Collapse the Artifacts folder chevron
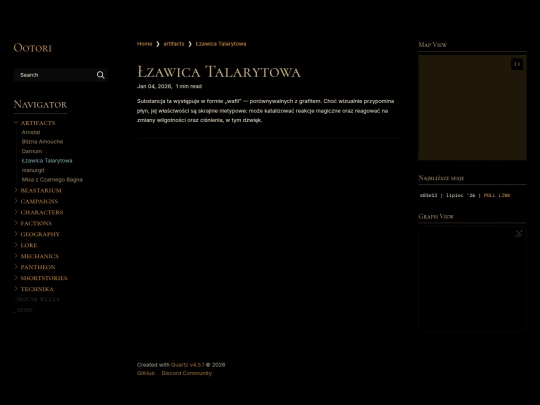This screenshot has height=405, width=540. point(16,123)
